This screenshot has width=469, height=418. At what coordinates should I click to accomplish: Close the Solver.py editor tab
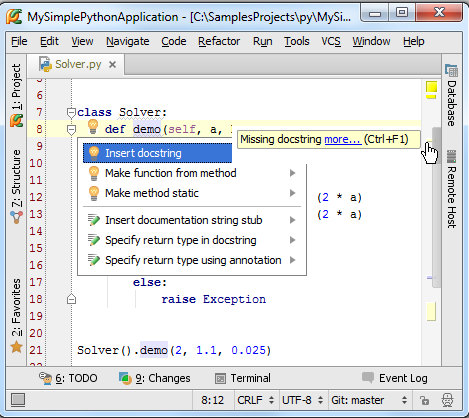coord(113,64)
